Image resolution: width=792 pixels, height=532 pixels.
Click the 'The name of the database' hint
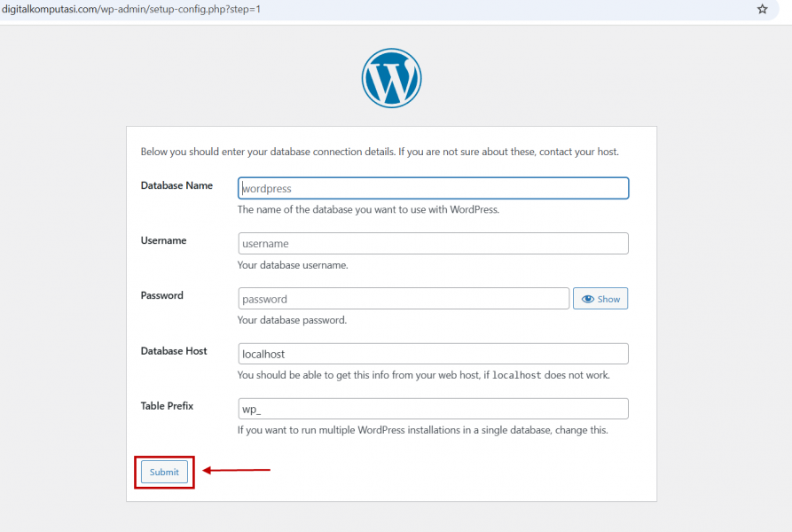pyautogui.click(x=368, y=209)
